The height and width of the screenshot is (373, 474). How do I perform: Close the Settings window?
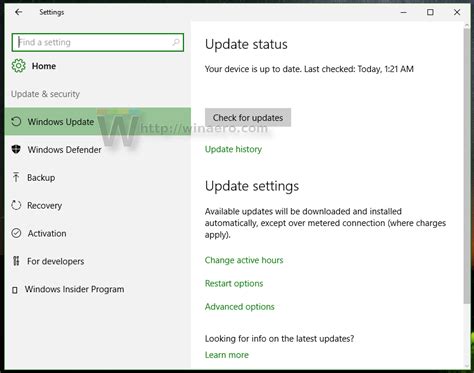tap(457, 12)
